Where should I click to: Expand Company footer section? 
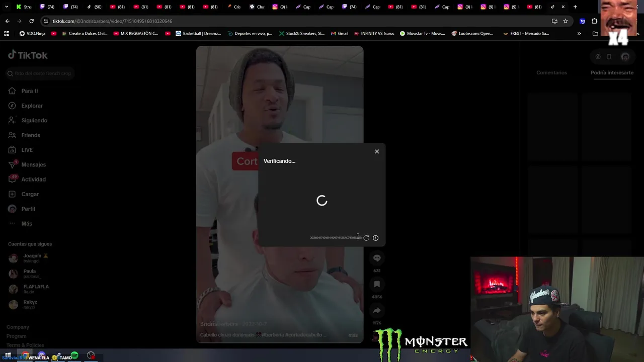click(x=18, y=327)
